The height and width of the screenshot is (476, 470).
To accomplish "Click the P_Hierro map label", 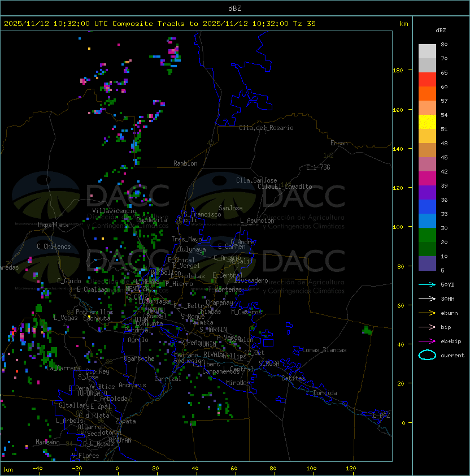I will (x=179, y=284).
